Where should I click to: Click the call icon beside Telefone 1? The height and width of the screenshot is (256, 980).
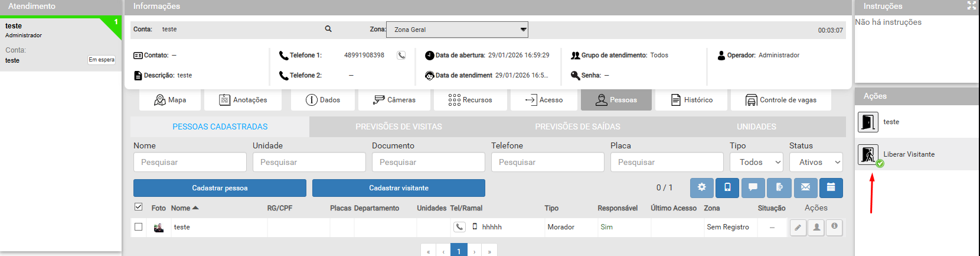[401, 55]
